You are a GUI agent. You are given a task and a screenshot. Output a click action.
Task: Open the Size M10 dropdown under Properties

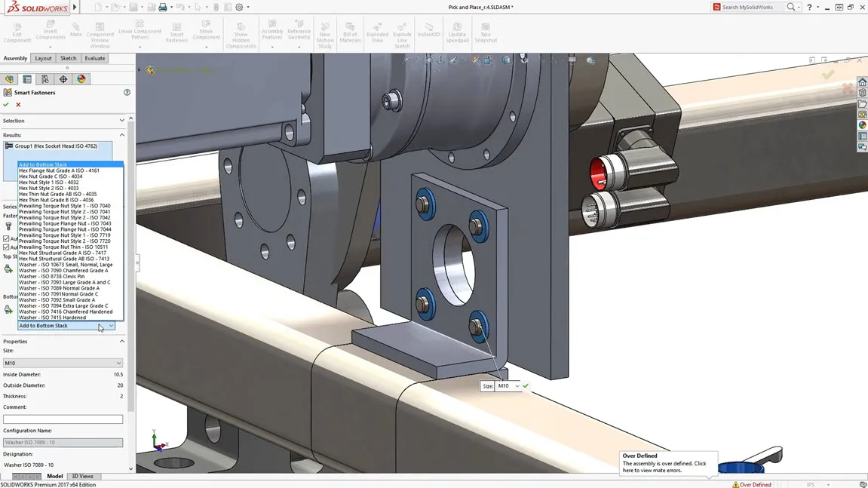(x=63, y=363)
